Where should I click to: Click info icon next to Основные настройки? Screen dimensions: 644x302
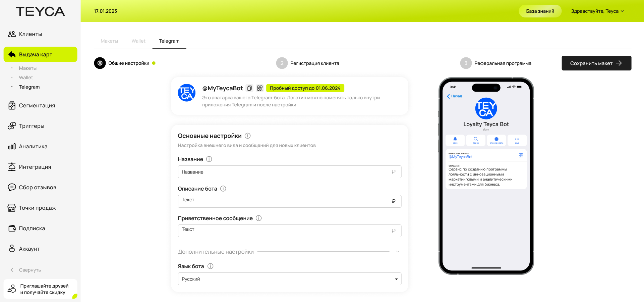tap(248, 136)
